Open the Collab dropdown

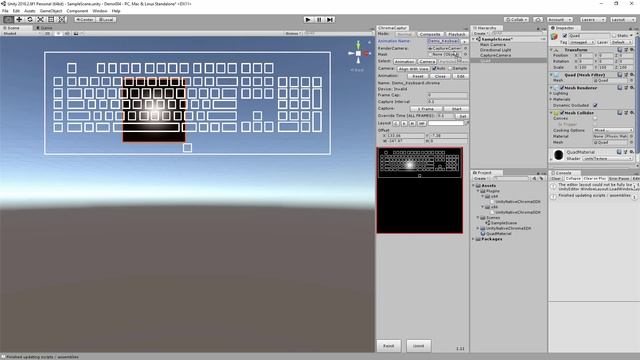[x=517, y=20]
